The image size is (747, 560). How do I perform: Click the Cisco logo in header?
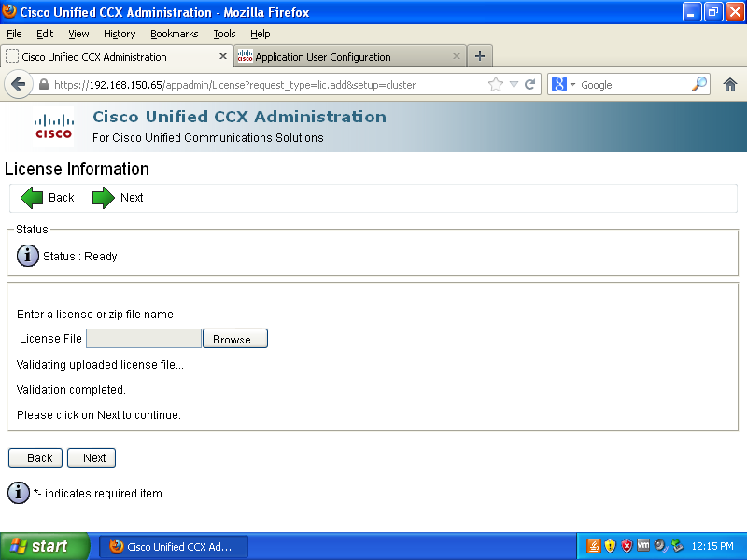pos(54,127)
